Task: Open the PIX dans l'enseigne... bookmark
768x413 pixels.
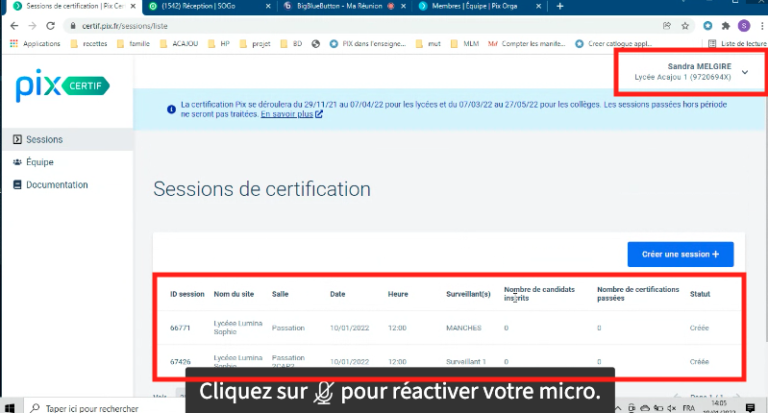Action: (x=367, y=44)
